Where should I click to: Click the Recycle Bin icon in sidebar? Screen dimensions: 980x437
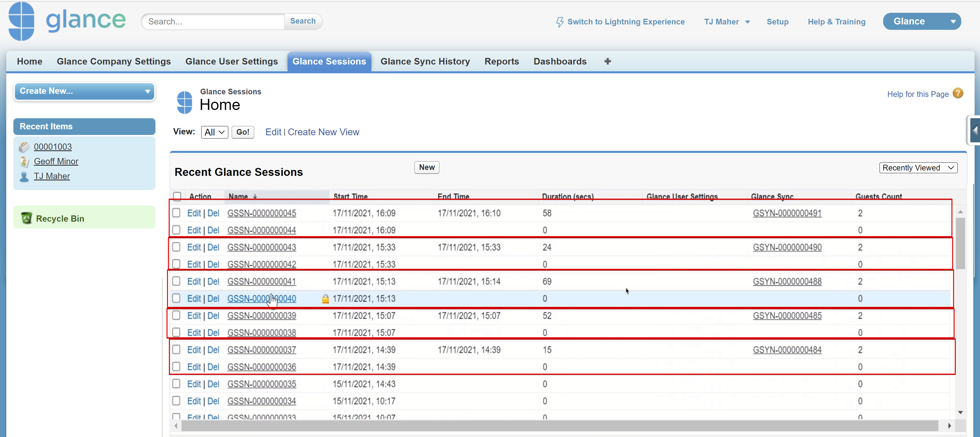[26, 218]
